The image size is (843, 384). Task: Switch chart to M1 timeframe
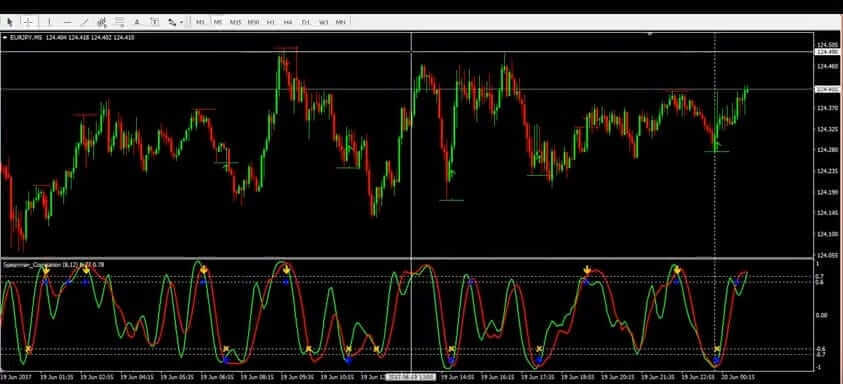point(200,22)
